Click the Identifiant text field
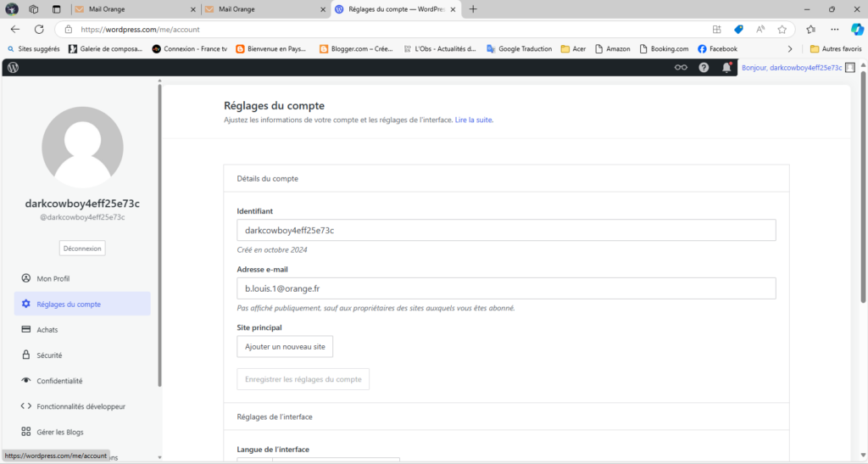Image resolution: width=868 pixels, height=464 pixels. [506, 231]
